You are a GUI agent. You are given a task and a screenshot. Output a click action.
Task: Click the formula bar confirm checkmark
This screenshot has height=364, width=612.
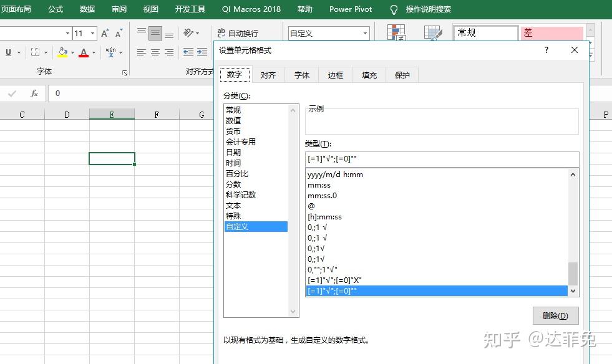click(x=12, y=93)
